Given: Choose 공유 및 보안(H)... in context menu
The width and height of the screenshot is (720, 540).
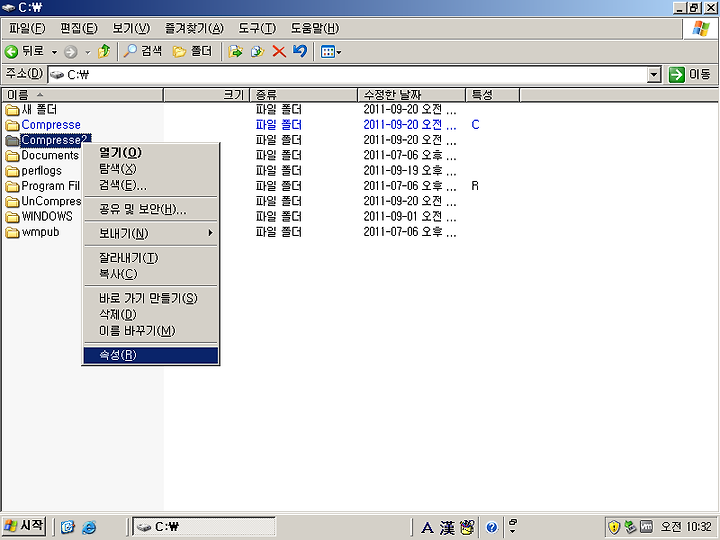Looking at the screenshot, I should click(x=151, y=209).
